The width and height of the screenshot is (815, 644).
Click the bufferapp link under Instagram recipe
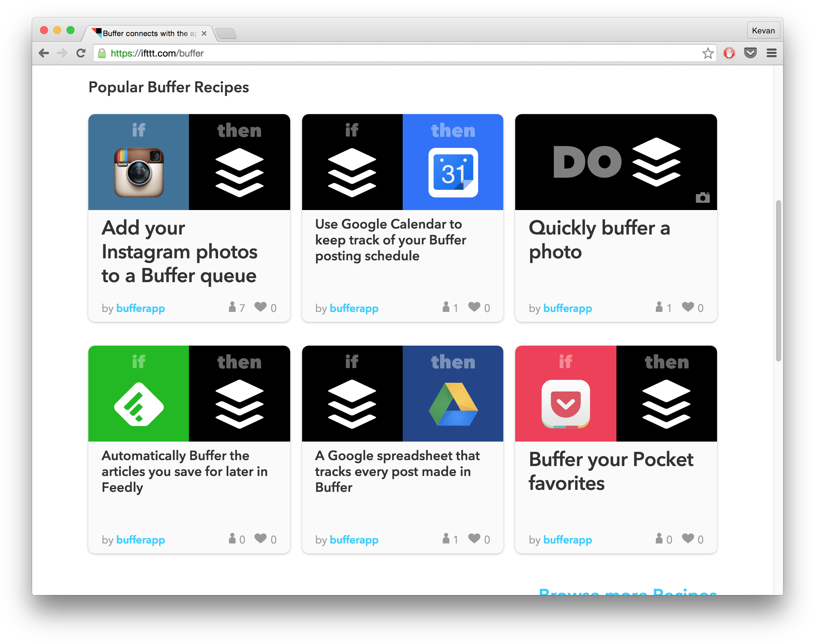[140, 308]
